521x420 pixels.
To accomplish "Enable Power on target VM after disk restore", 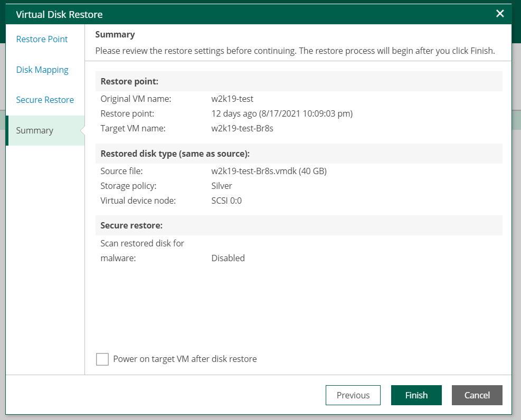I will pyautogui.click(x=102, y=359).
